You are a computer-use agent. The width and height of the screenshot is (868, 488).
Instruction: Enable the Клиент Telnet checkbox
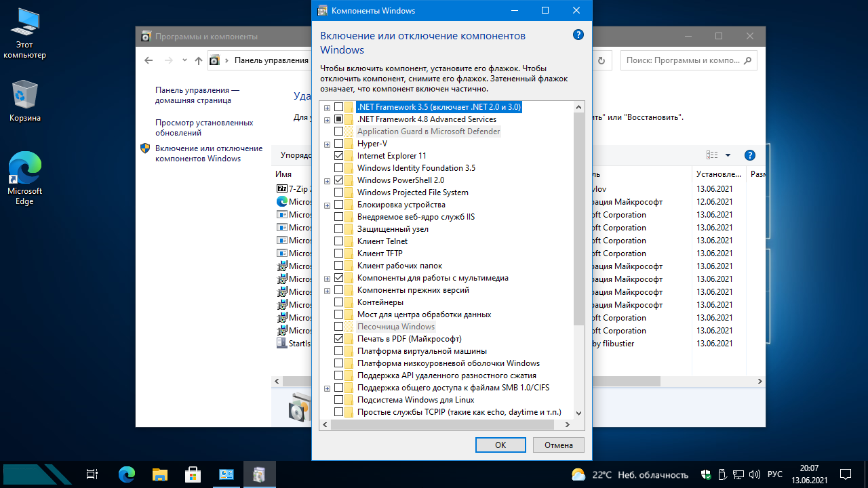tap(339, 241)
